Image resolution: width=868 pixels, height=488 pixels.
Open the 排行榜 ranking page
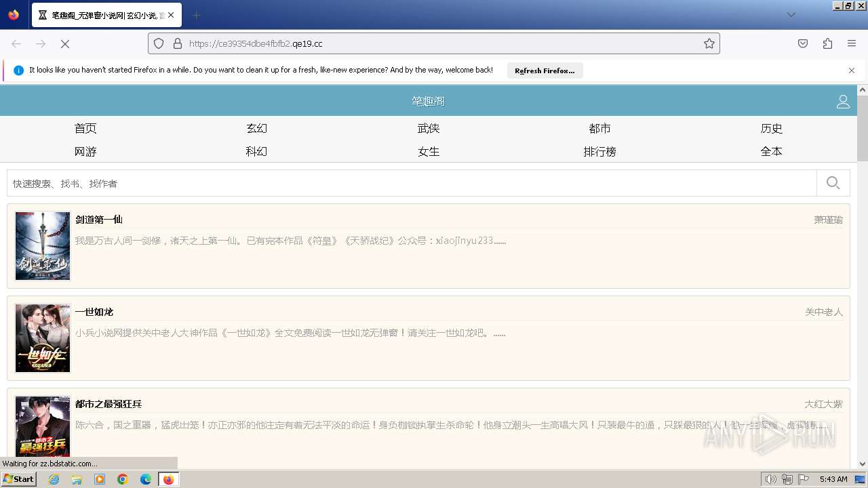(x=600, y=151)
